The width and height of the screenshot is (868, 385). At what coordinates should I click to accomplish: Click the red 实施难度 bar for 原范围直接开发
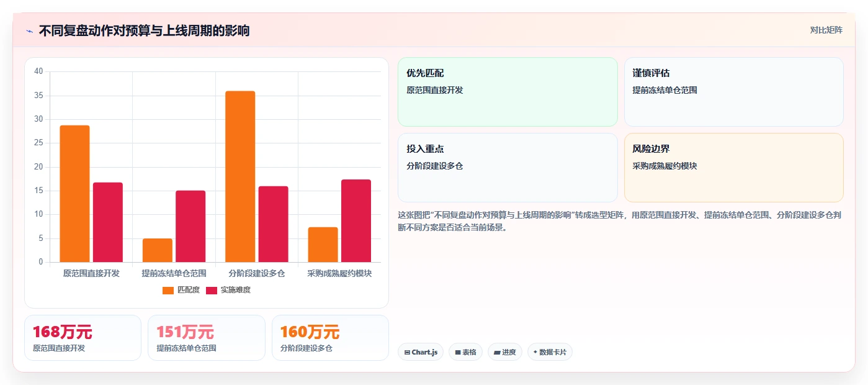point(108,222)
